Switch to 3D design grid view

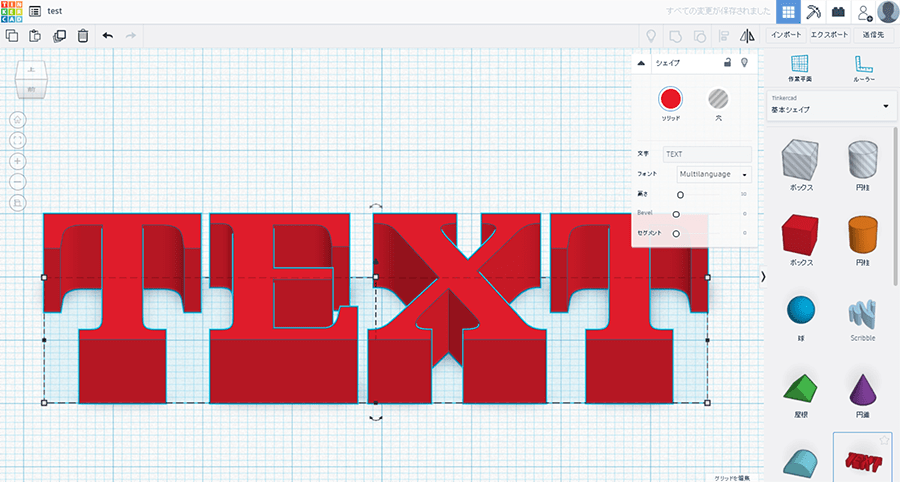(x=788, y=11)
